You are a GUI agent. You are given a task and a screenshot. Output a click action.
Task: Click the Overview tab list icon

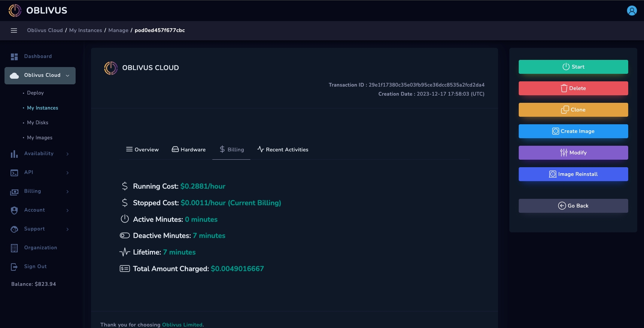point(129,149)
